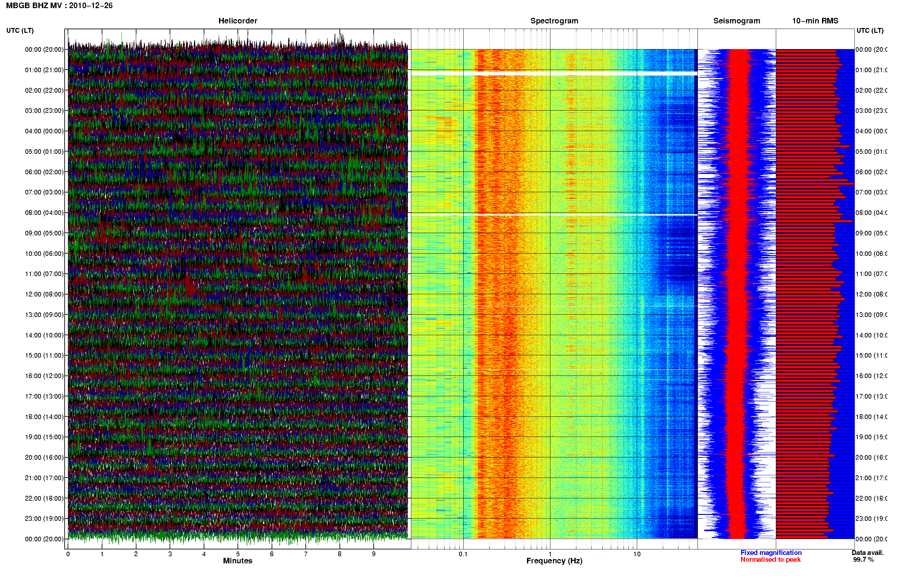Click the right UTC (LT) axis label

(x=870, y=31)
